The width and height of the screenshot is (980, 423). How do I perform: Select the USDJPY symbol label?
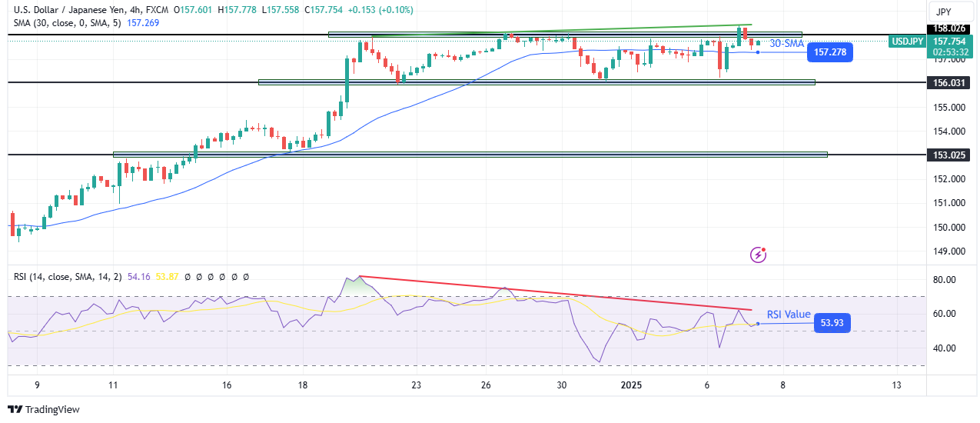pyautogui.click(x=907, y=42)
